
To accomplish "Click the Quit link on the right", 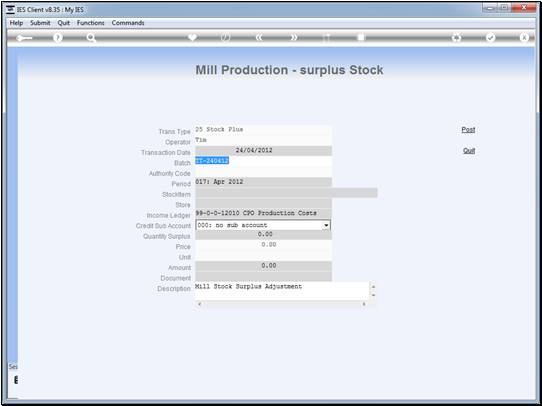I will click(x=469, y=151).
